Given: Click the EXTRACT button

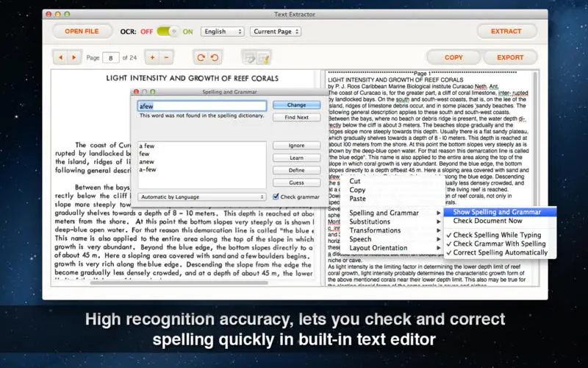Looking at the screenshot, I should tap(506, 31).
